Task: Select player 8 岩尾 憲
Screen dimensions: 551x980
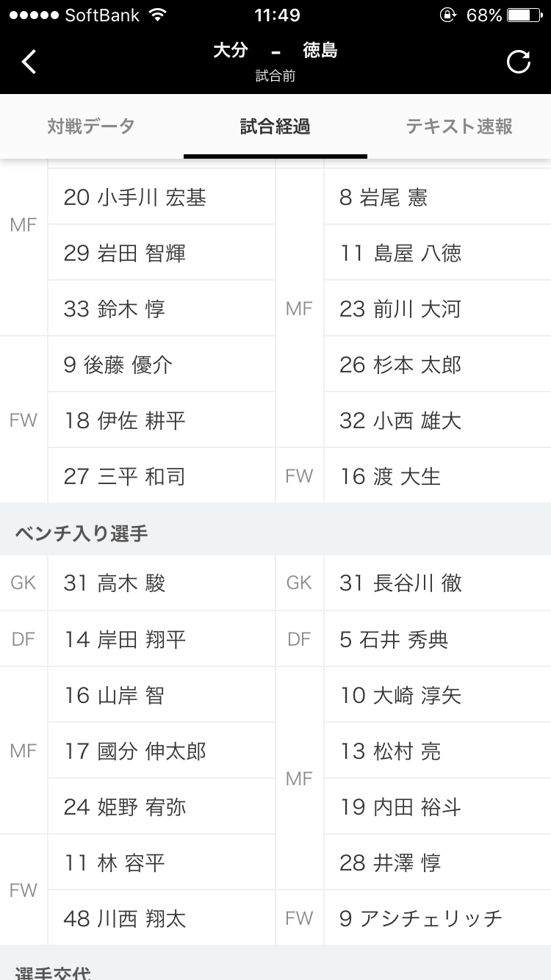Action: pos(383,198)
